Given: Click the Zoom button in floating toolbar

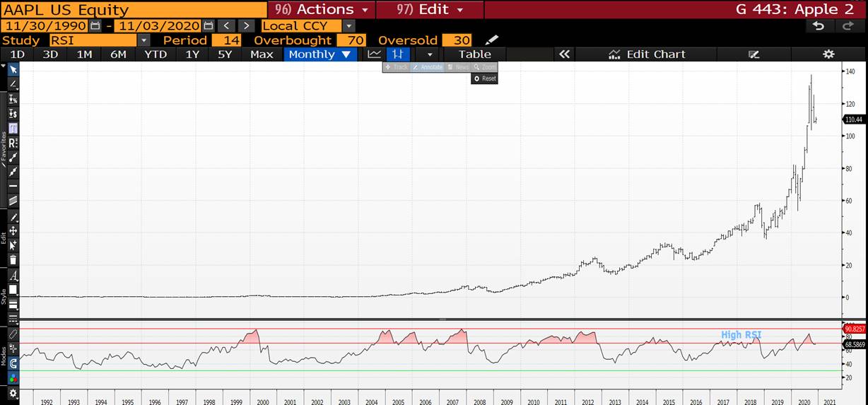Looking at the screenshot, I should 486,67.
